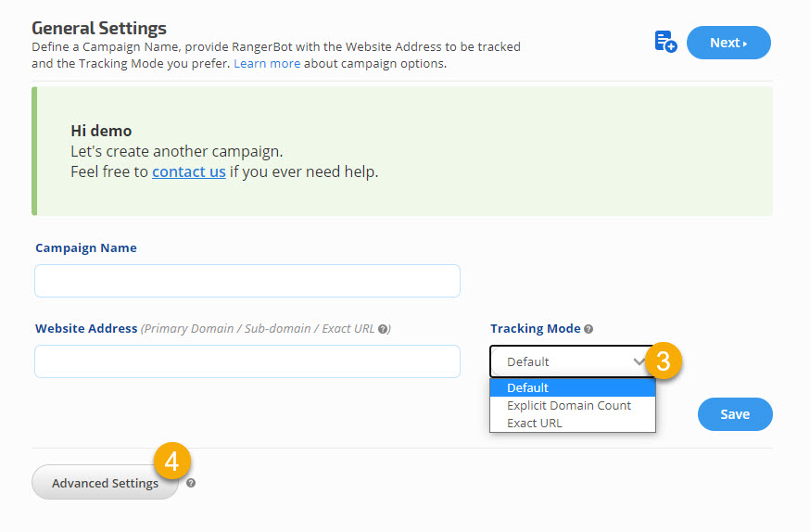Click the Advanced Settings help icon
The image size is (810, 532).
point(191,483)
